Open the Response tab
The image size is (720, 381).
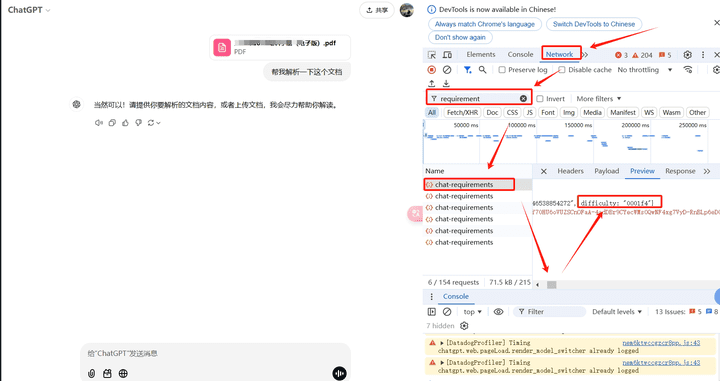click(680, 171)
